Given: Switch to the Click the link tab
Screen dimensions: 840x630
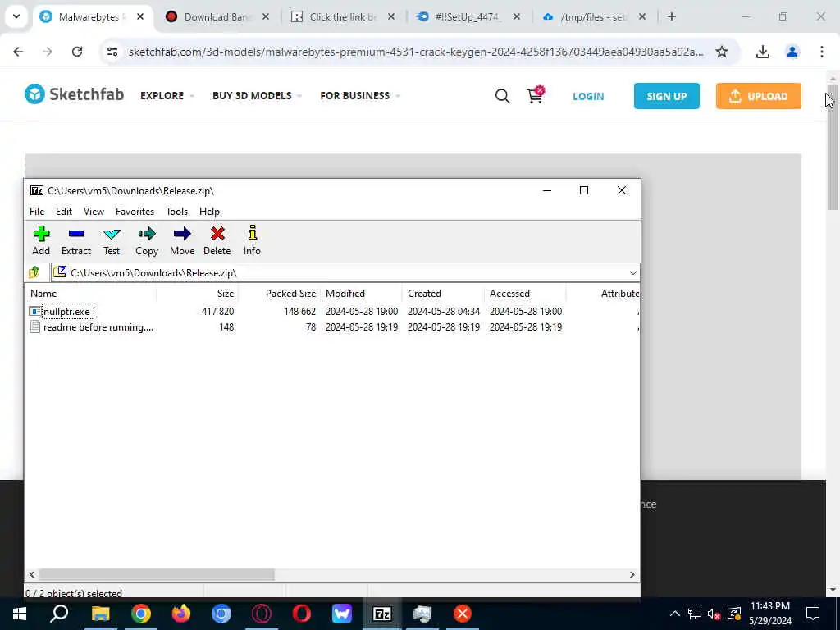Looking at the screenshot, I should pyautogui.click(x=342, y=16).
